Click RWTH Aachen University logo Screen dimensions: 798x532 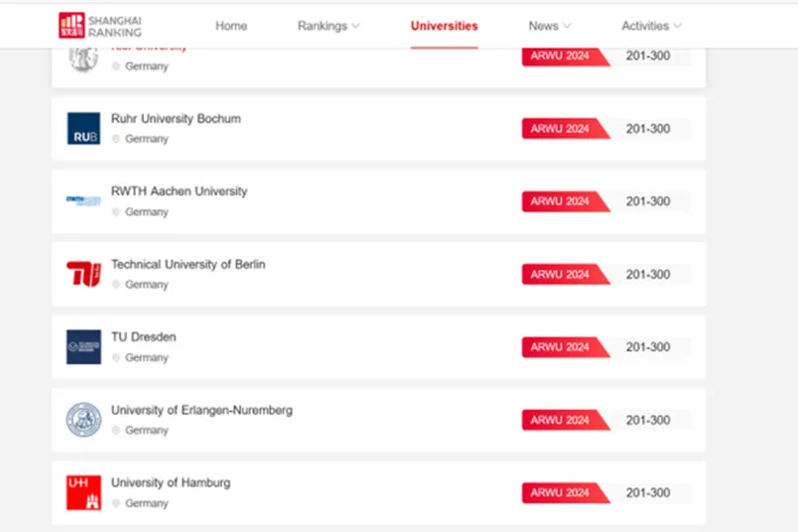[83, 200]
